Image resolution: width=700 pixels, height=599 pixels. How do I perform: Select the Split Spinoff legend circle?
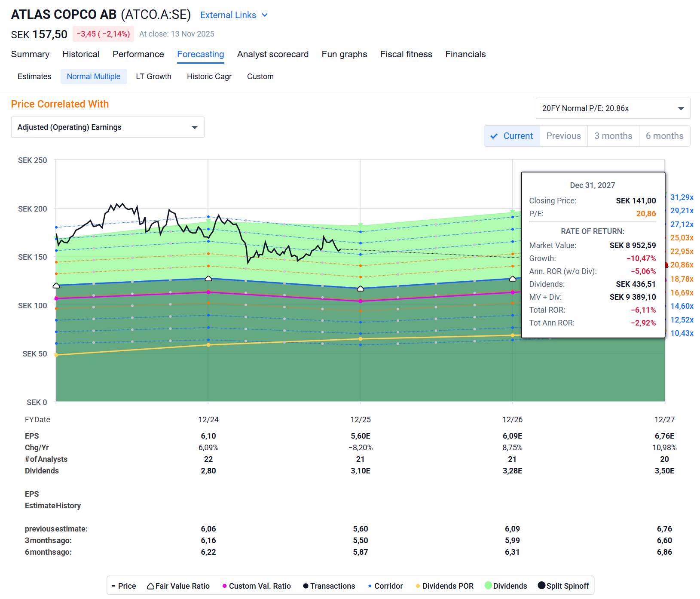point(541,586)
